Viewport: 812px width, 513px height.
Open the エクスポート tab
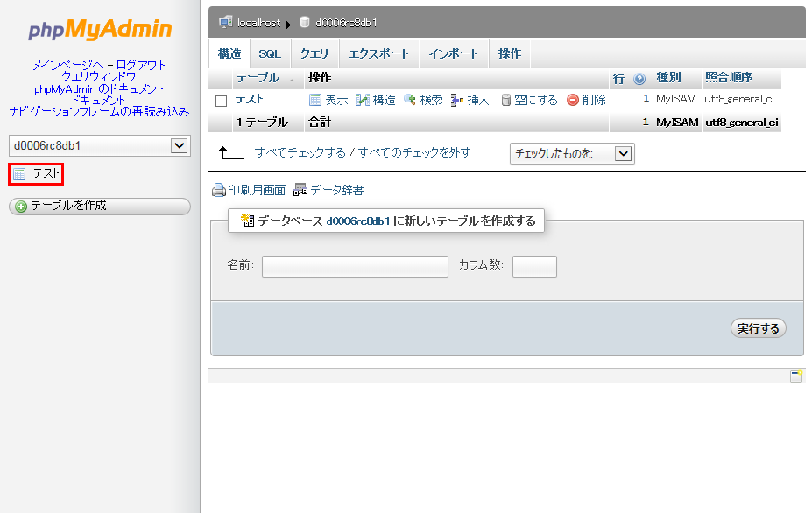pyautogui.click(x=378, y=54)
